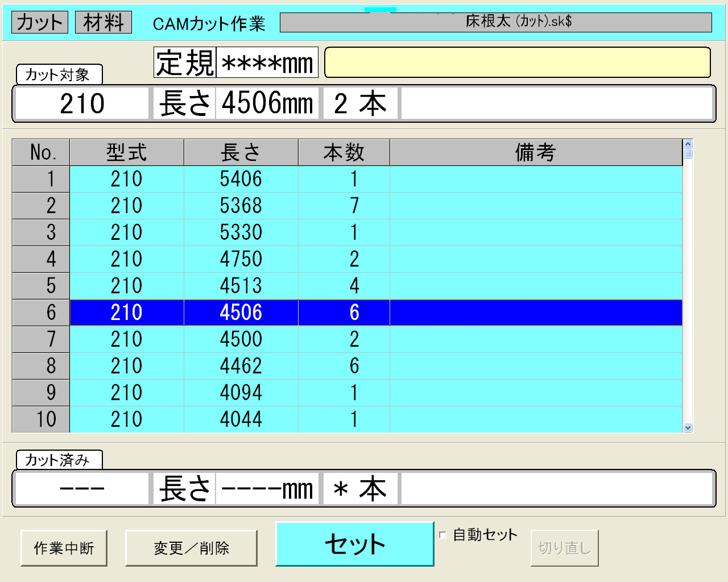Click the 本数 column header

point(344,152)
